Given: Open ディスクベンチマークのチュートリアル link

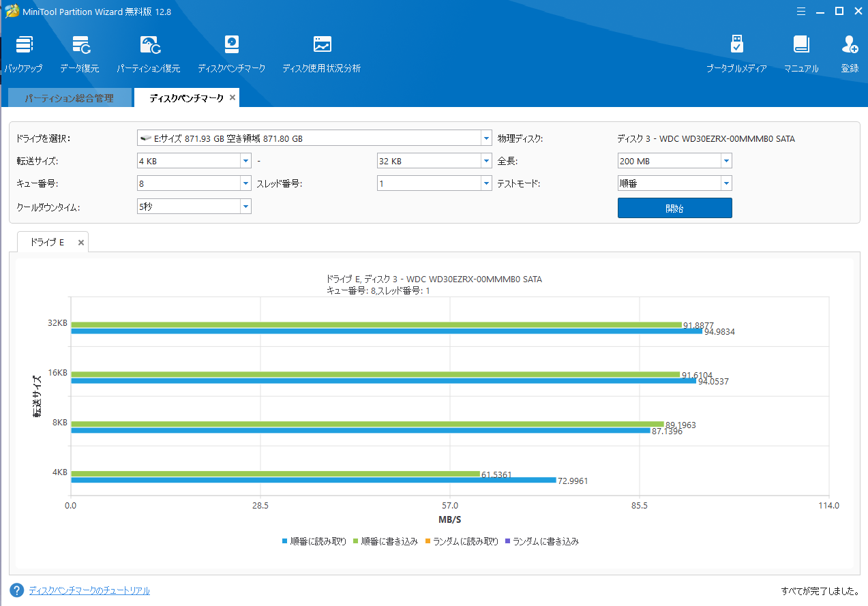Looking at the screenshot, I should click(x=89, y=590).
